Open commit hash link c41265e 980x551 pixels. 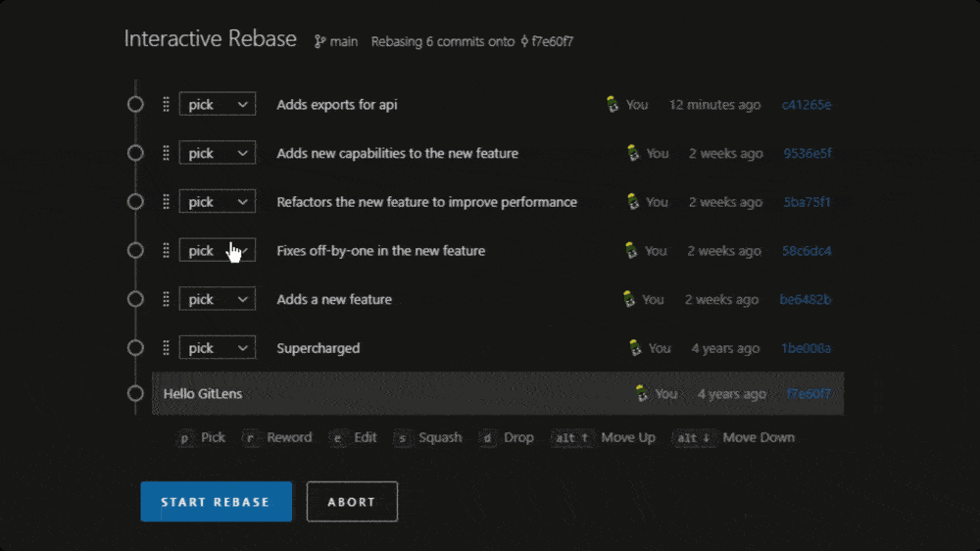coord(807,105)
